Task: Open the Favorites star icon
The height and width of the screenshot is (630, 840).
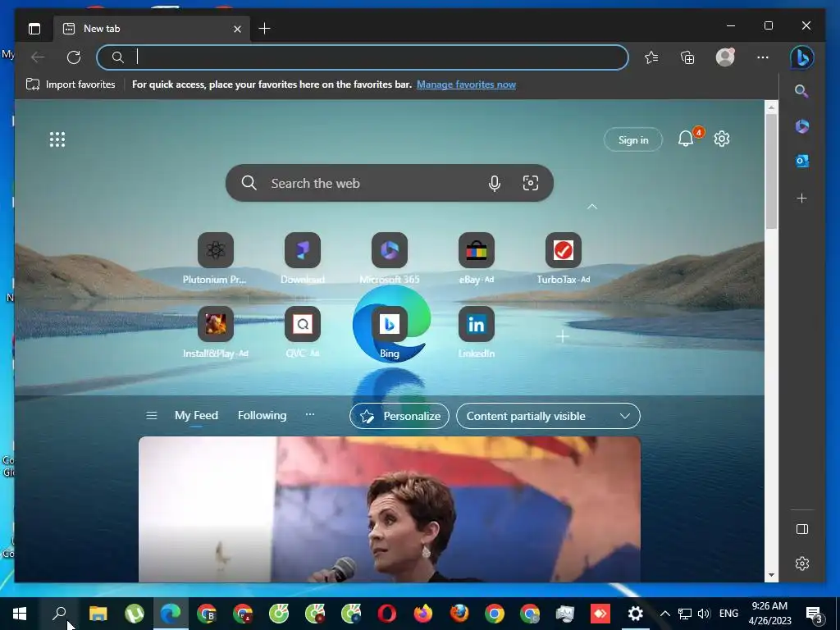Action: coord(651,57)
